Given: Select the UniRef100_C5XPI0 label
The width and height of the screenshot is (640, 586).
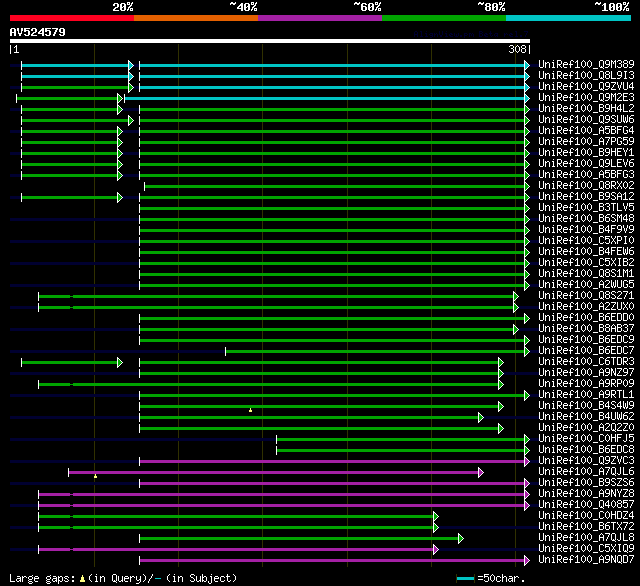Looking at the screenshot, I should point(586,240).
